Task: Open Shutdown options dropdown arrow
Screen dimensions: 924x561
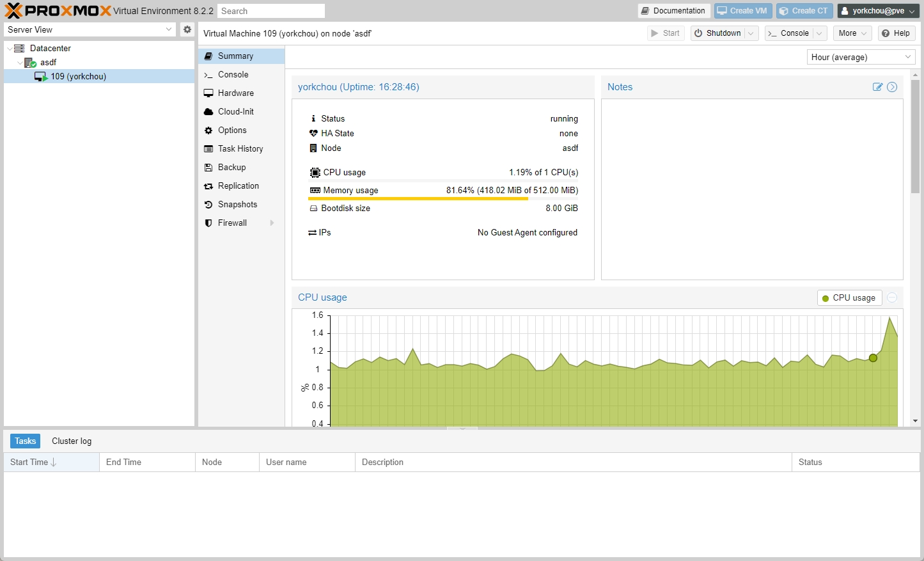Action: (x=751, y=33)
